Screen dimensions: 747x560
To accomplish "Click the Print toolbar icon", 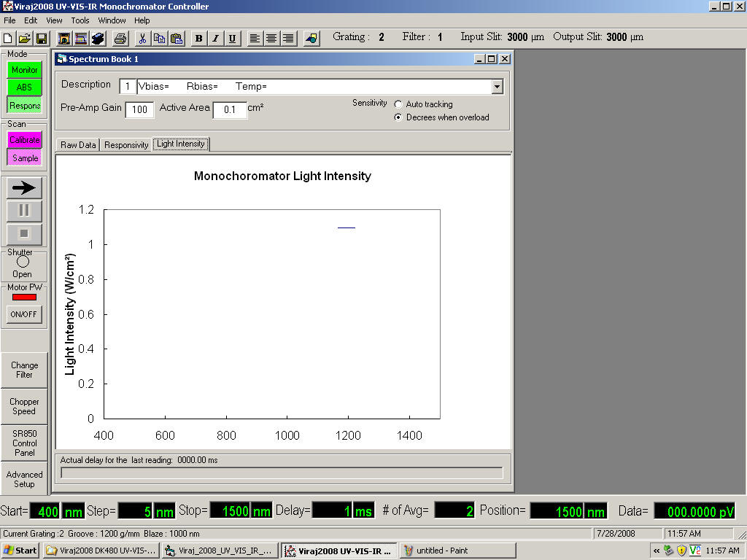I will point(120,38).
